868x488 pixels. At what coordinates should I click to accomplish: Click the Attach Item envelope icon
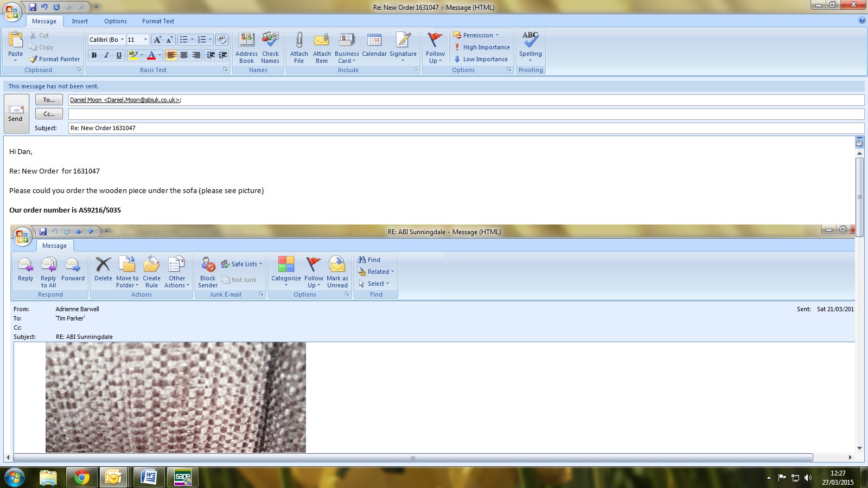pyautogui.click(x=322, y=41)
